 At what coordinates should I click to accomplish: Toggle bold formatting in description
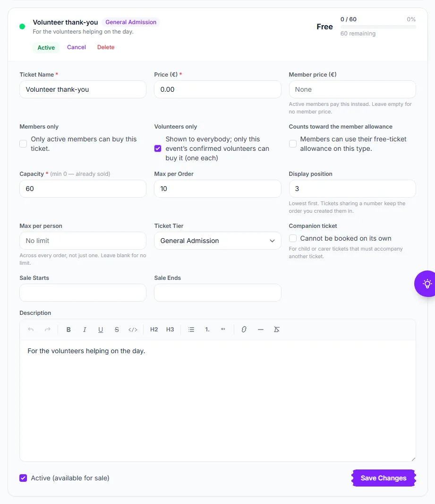(x=68, y=330)
